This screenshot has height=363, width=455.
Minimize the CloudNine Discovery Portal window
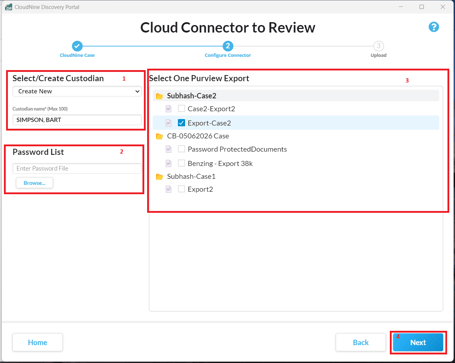click(x=401, y=7)
